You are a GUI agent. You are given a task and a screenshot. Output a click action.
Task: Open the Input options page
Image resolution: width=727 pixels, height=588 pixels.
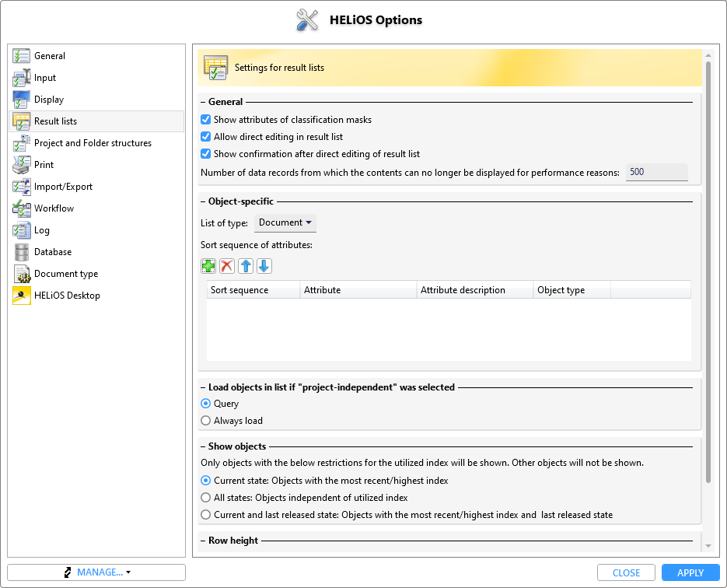click(x=45, y=78)
